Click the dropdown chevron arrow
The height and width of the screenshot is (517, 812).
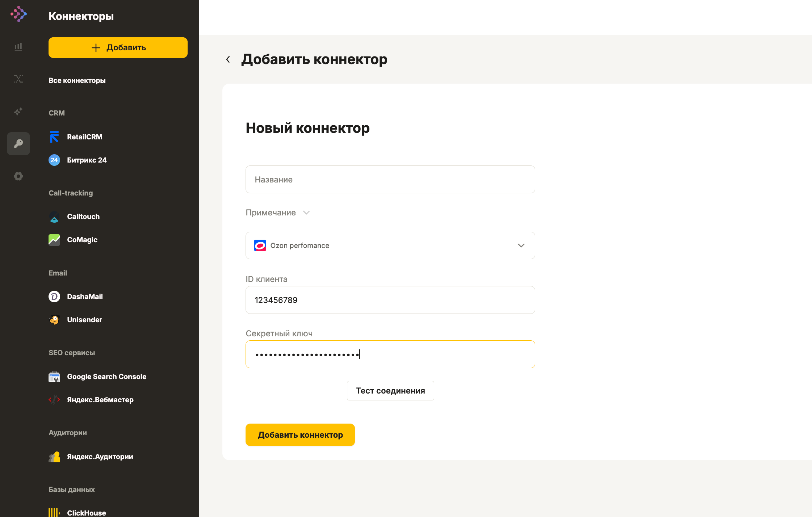pos(521,245)
